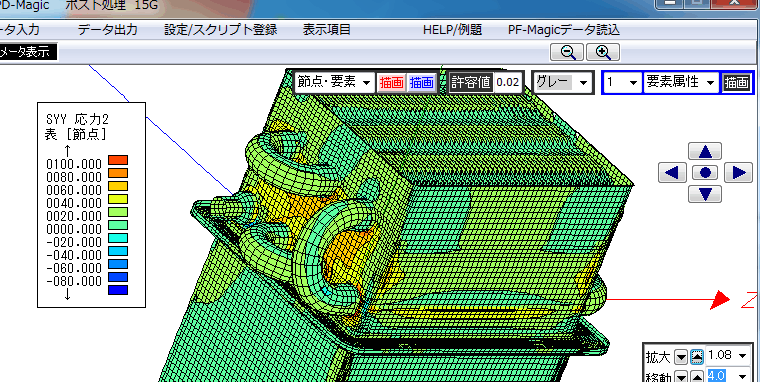760x382 pixels.
Task: Click the zoom out magnifier icon
Action: (567, 52)
